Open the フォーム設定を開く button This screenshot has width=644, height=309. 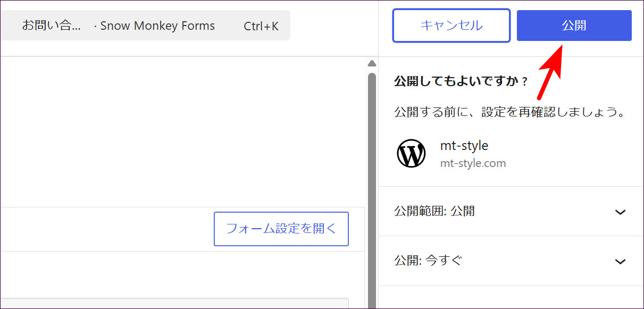pos(281,229)
